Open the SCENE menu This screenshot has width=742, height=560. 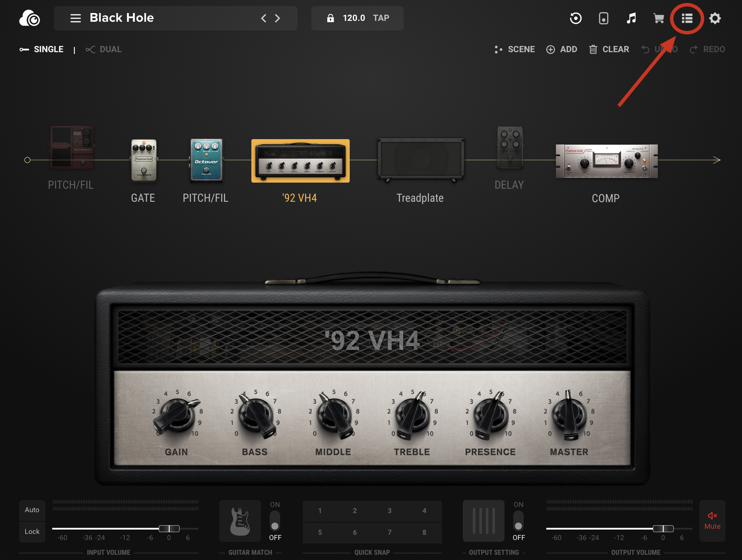coord(515,50)
